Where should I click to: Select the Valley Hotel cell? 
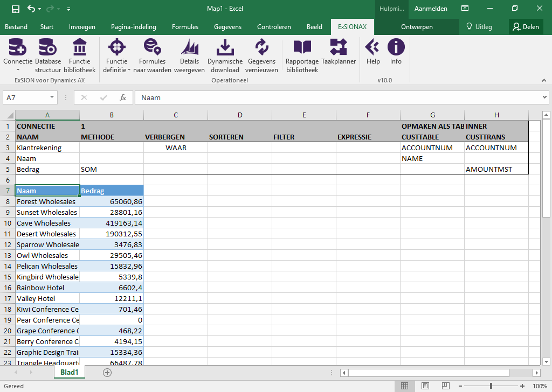click(47, 298)
